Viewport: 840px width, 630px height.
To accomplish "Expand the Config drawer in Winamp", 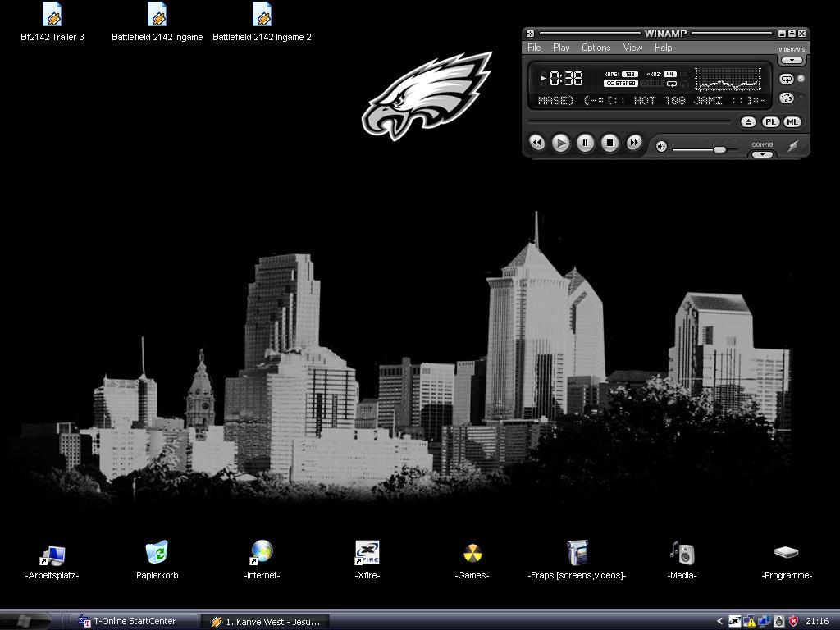I will tap(762, 154).
